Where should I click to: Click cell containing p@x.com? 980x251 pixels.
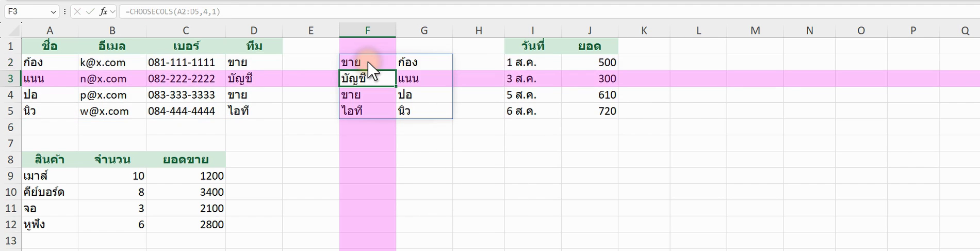[112, 95]
